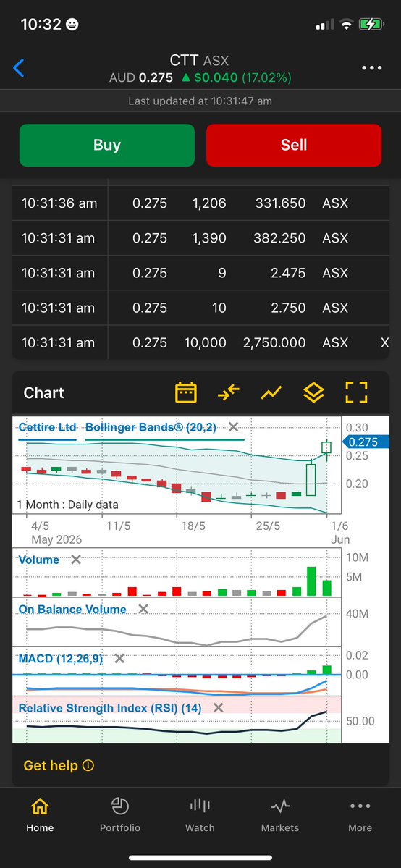Remove the Bollinger Bands indicator
This screenshot has width=401, height=868.
coord(233,427)
